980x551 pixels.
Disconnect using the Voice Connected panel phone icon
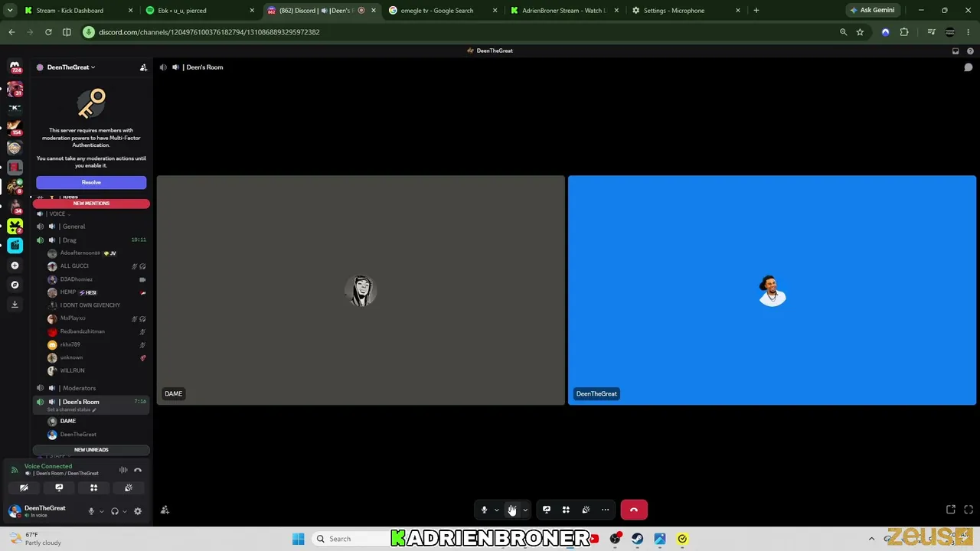pos(138,470)
